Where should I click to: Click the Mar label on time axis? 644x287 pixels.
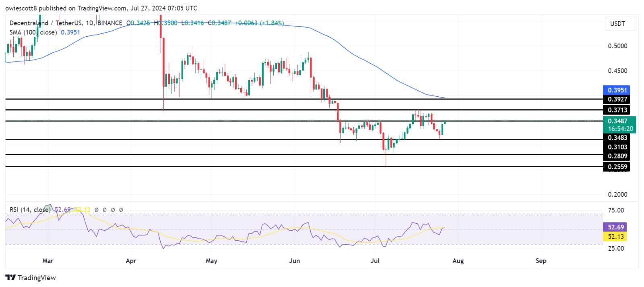click(x=48, y=261)
